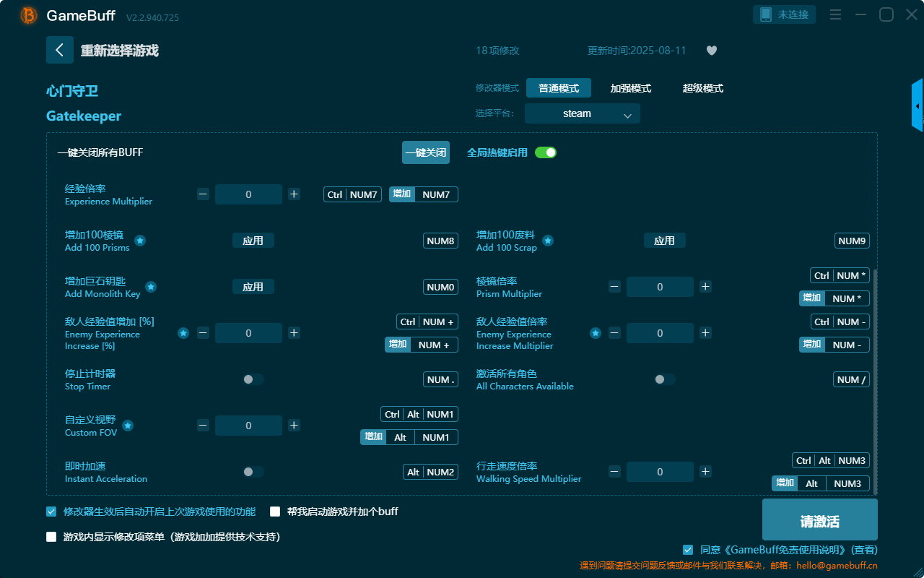
Task: Click star beside Enemy Experience Increase Multiplier
Action: (x=596, y=333)
